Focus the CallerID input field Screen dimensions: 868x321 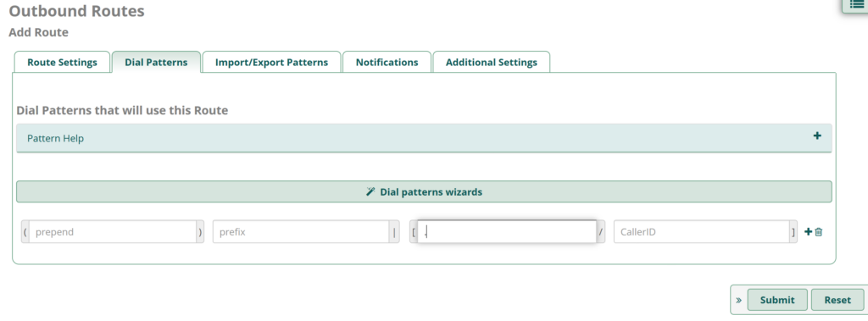tap(701, 232)
